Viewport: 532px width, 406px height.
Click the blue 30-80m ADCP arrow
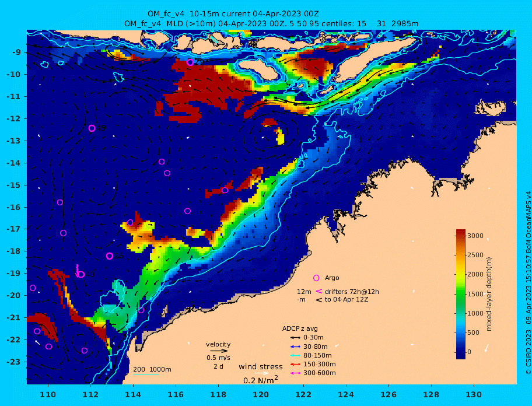pyautogui.click(x=295, y=346)
